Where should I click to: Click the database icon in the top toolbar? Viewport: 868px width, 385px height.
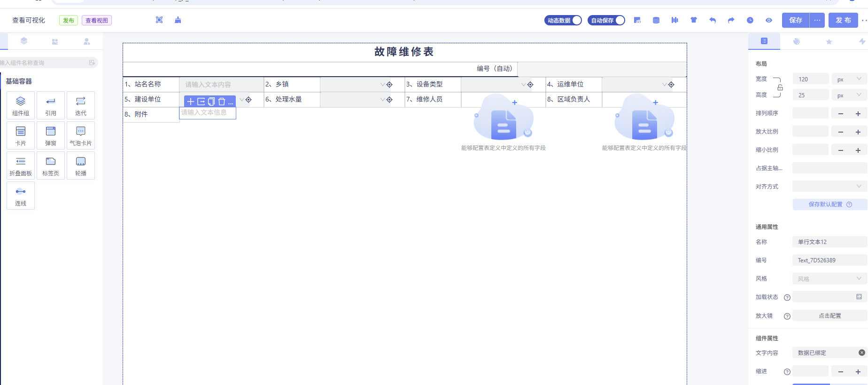(656, 20)
